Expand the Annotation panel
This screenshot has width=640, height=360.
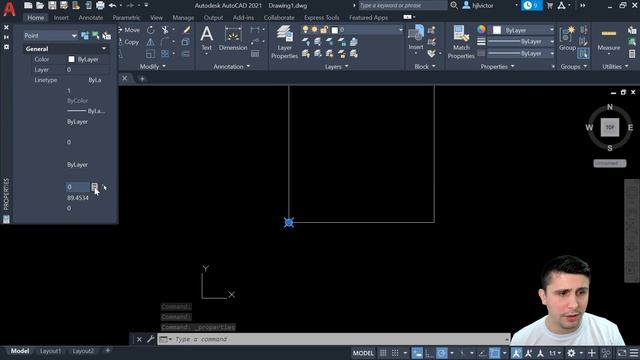(231, 67)
